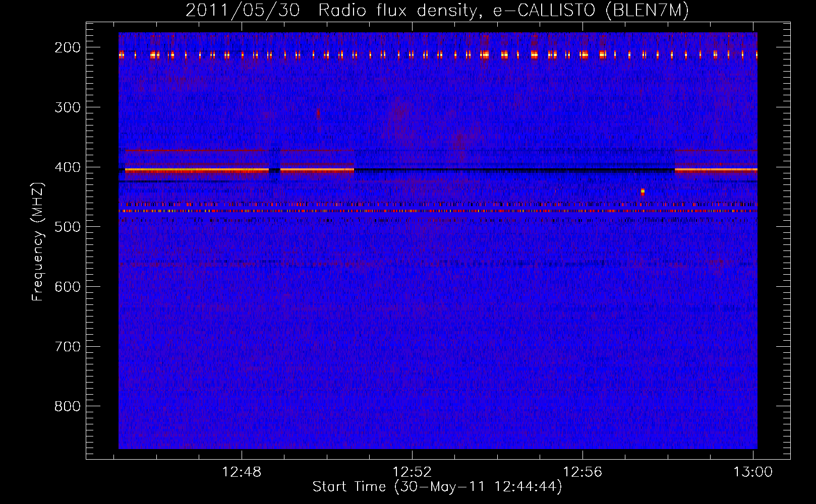
Task: Click the 800 frequency tick label
Action: pyautogui.click(x=67, y=406)
